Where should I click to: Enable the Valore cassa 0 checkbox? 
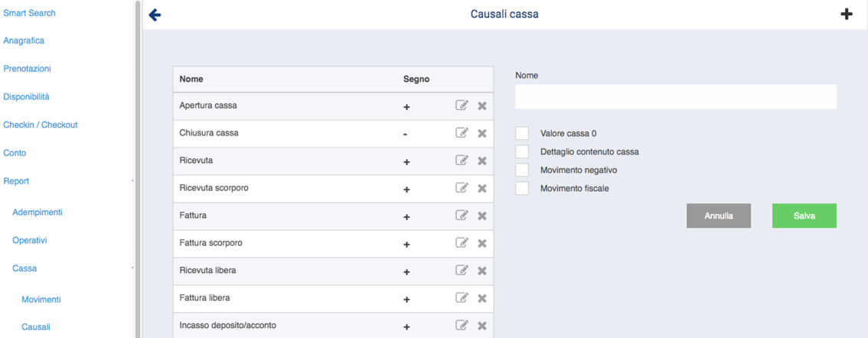point(522,133)
